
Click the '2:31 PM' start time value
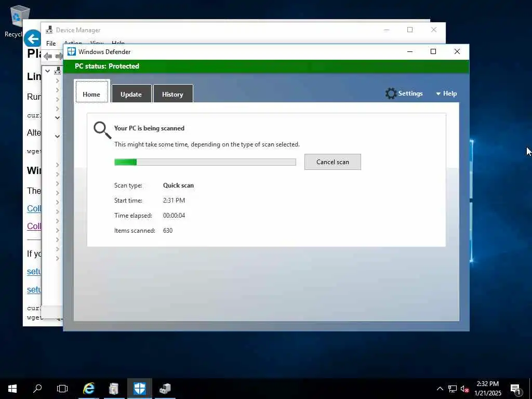174,201
